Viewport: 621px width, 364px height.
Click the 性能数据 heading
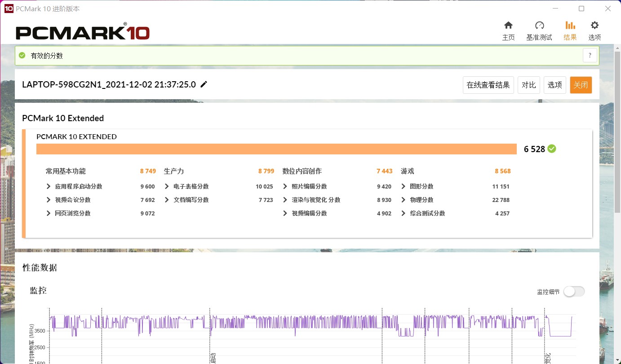point(40,268)
